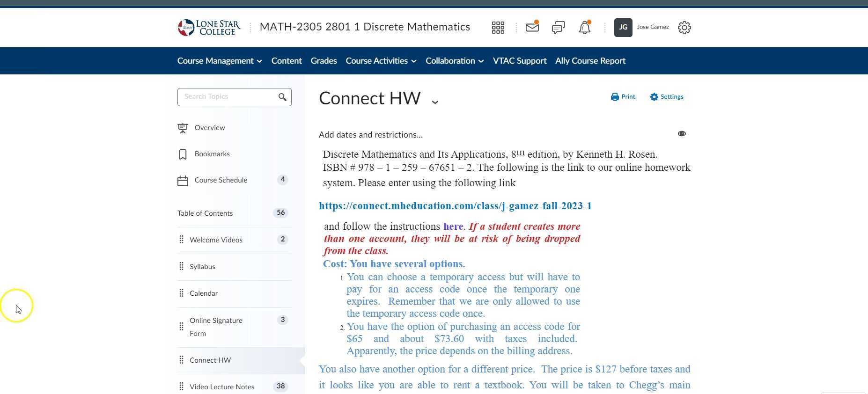
Task: Open the Video Lecture Notes module
Action: 222,387
